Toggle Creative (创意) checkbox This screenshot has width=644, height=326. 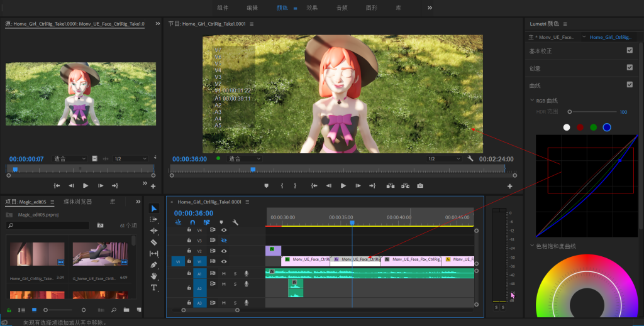[630, 67]
